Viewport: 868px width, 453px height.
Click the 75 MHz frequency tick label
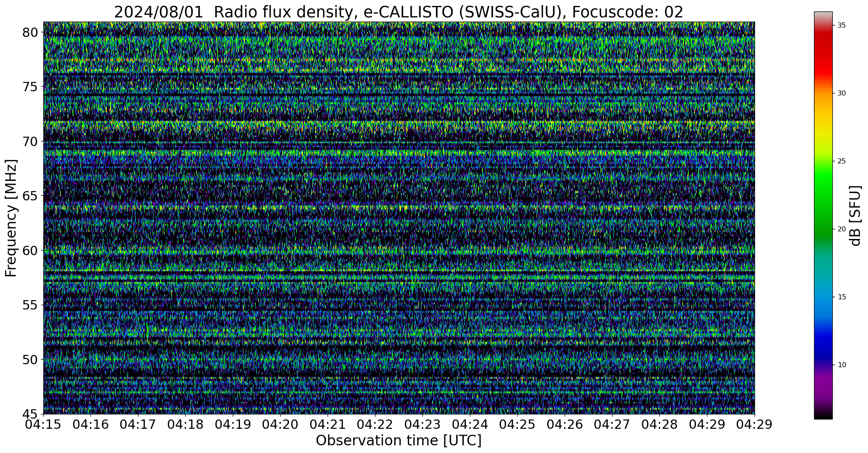[x=30, y=87]
